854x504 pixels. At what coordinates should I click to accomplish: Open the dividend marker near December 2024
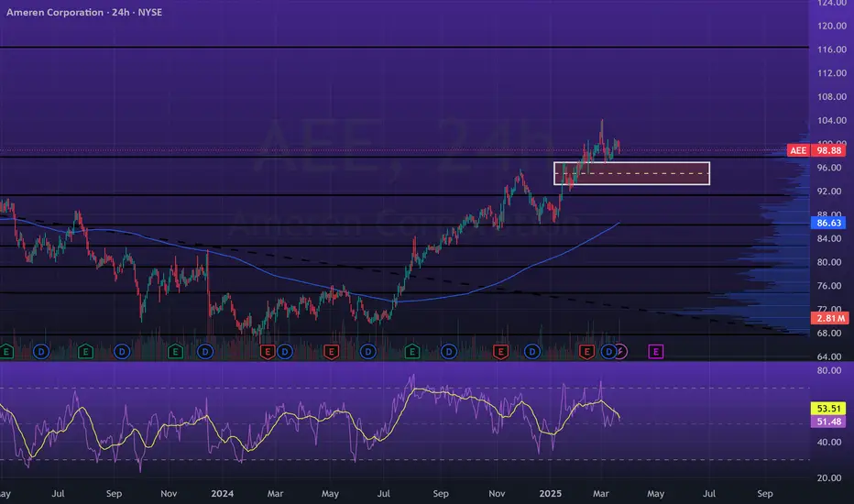[x=532, y=352]
